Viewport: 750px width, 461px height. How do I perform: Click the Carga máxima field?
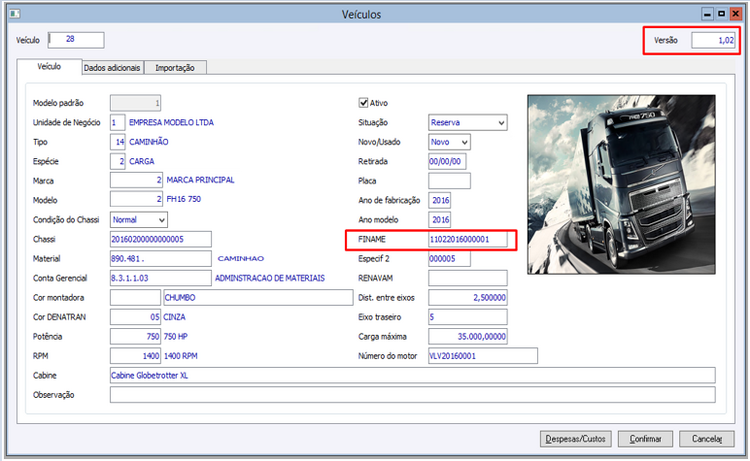pyautogui.click(x=468, y=337)
